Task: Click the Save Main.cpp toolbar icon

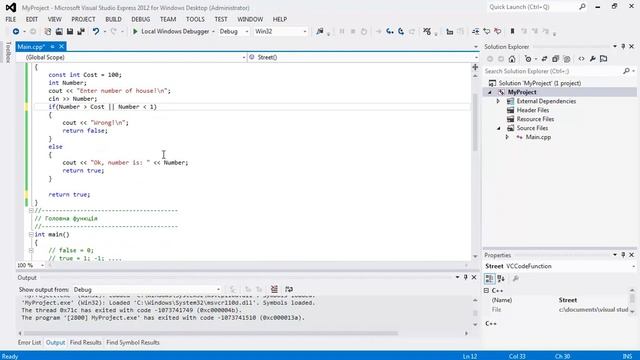Action: (70, 31)
